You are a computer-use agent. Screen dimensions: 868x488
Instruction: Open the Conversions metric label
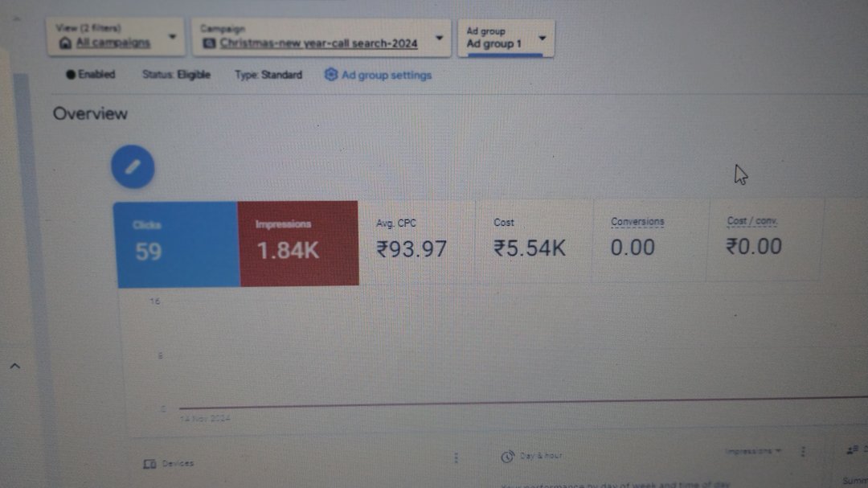[x=637, y=222]
